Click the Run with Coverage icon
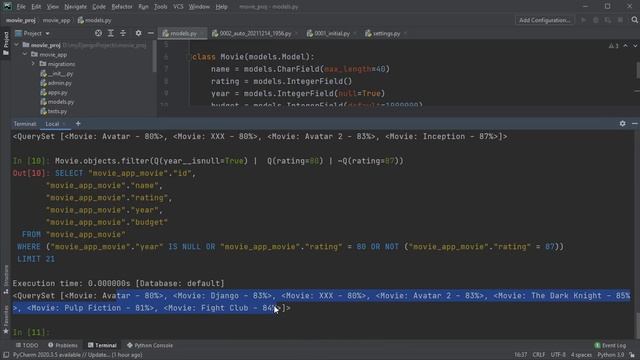 (x=608, y=20)
